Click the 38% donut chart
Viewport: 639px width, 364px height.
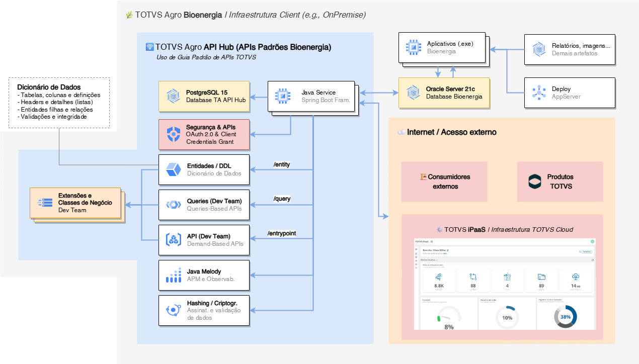(x=566, y=317)
